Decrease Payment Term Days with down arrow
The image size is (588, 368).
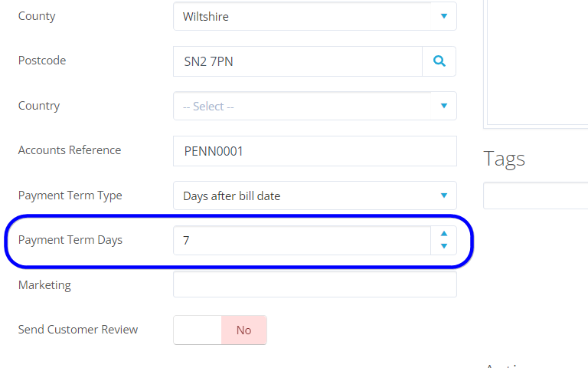(444, 246)
